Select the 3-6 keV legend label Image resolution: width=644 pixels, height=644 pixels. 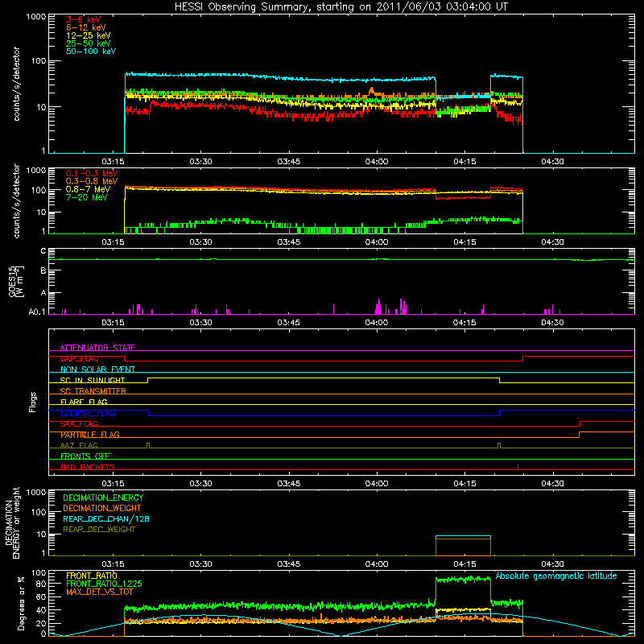[x=84, y=19]
